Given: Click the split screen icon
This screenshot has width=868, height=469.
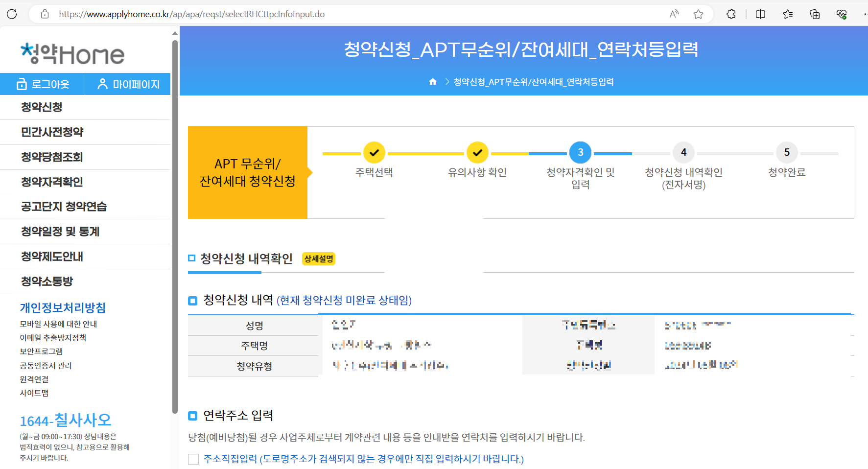Looking at the screenshot, I should [x=760, y=14].
